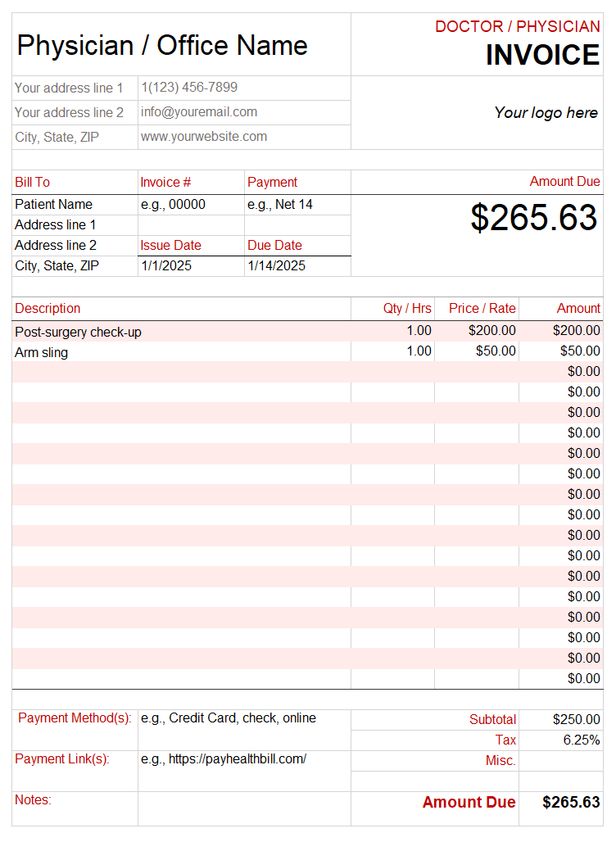Click the $200.00 Price / Rate cell
Screen dimensions: 616x842
tap(492, 331)
